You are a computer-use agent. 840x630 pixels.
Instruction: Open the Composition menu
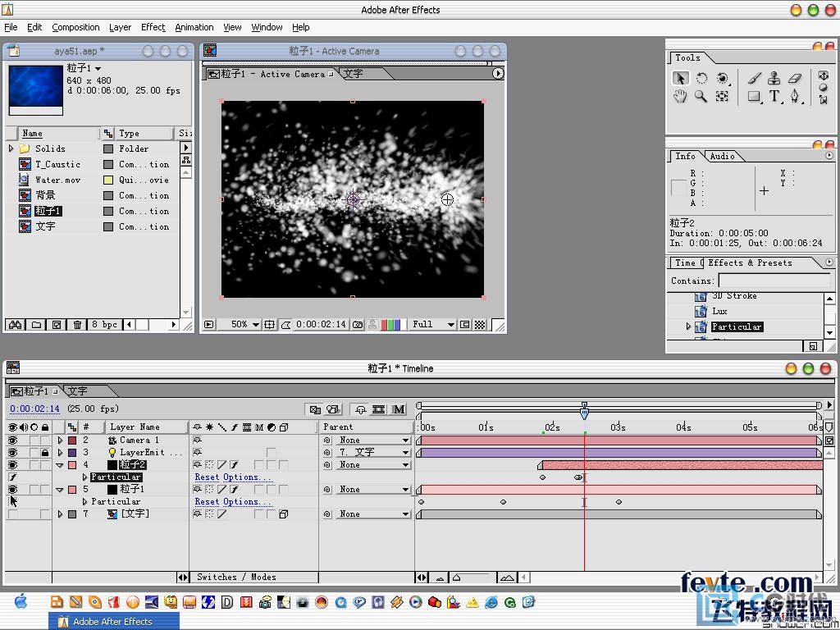click(75, 27)
